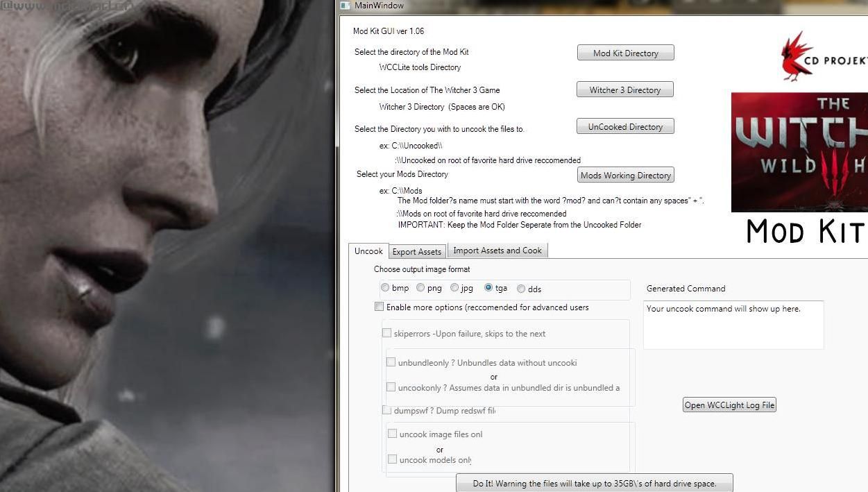Go to Import Assets and Cook tab
The width and height of the screenshot is (868, 492).
point(497,251)
